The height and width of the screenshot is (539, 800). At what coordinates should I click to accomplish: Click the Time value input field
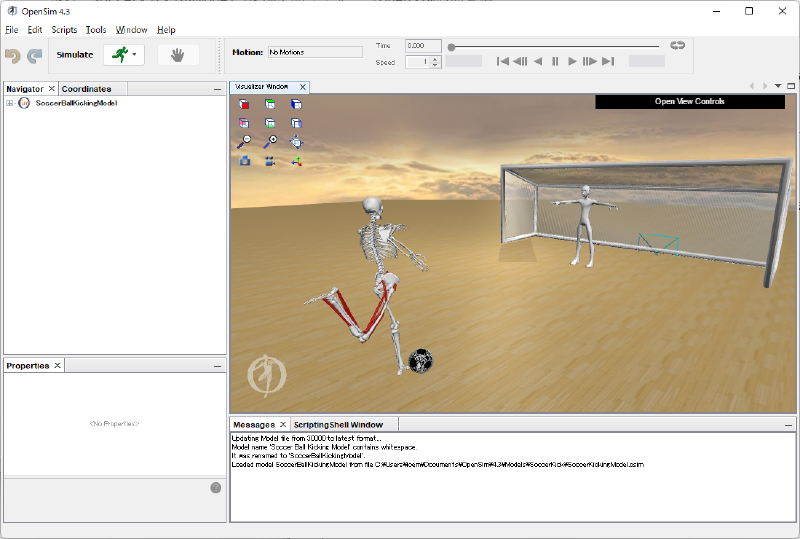point(423,46)
